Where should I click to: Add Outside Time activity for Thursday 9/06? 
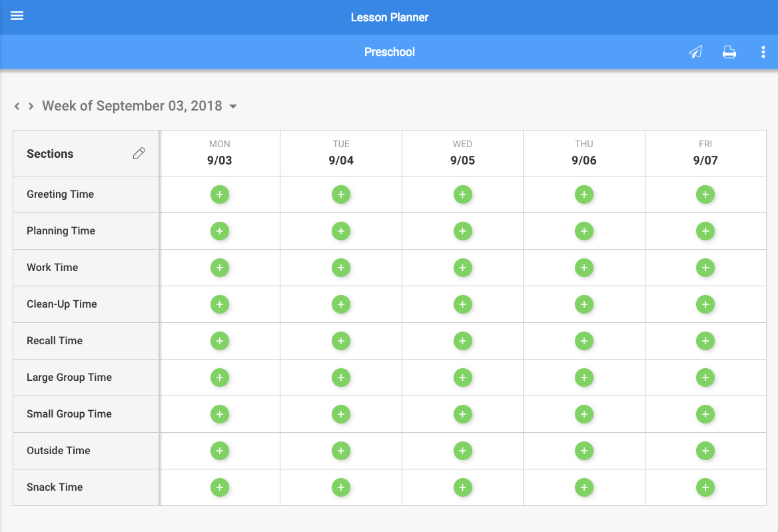click(584, 451)
